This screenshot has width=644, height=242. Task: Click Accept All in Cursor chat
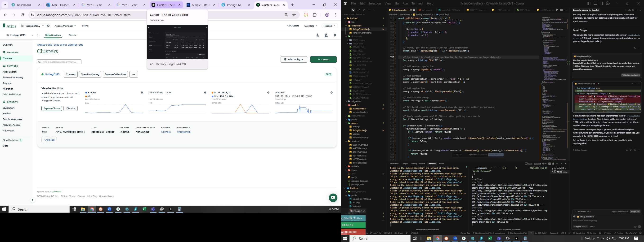635,212
